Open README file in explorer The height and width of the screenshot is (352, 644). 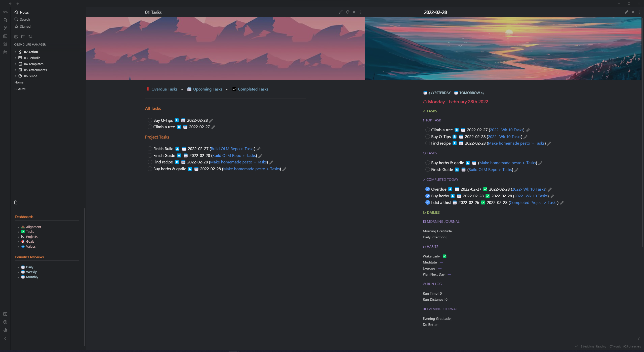pos(21,89)
